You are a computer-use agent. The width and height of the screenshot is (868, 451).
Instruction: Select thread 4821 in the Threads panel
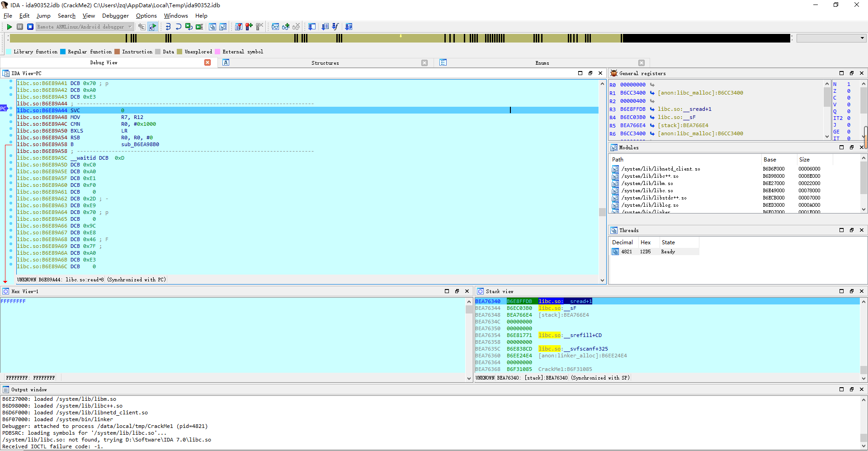pyautogui.click(x=627, y=252)
